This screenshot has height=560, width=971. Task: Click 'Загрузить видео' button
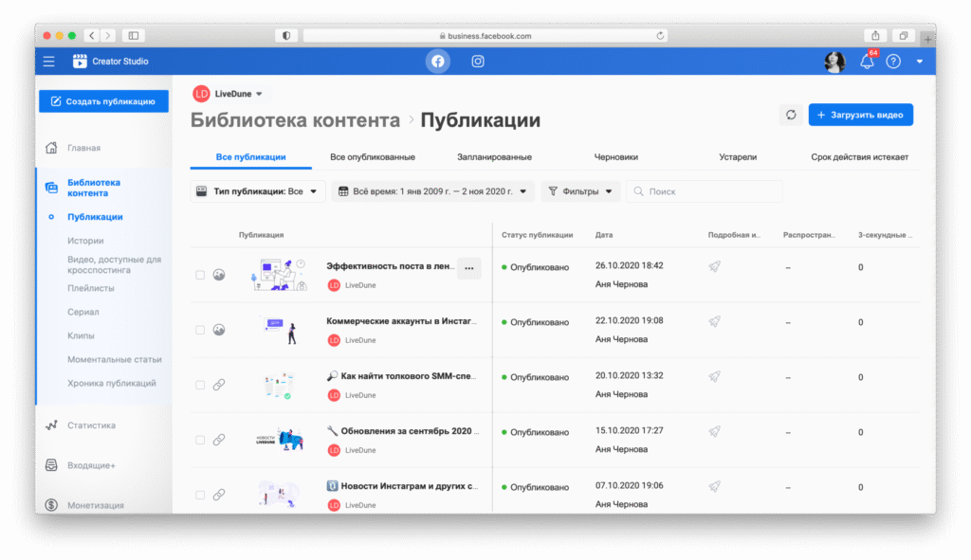click(x=860, y=115)
